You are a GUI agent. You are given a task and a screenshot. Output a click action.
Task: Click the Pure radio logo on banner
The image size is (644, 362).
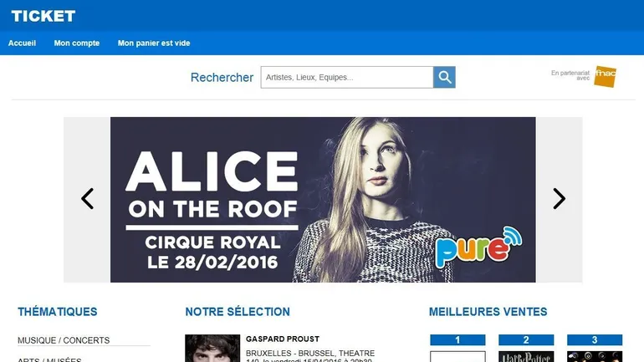478,247
